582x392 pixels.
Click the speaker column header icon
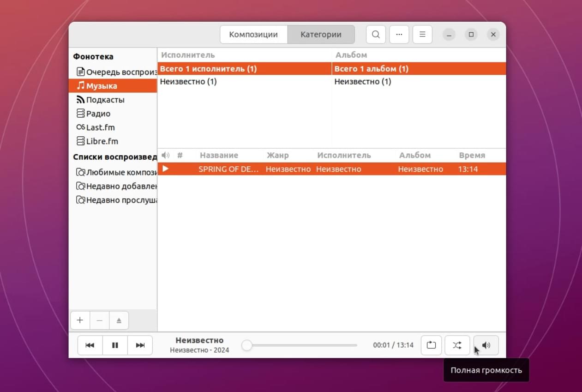click(x=166, y=156)
